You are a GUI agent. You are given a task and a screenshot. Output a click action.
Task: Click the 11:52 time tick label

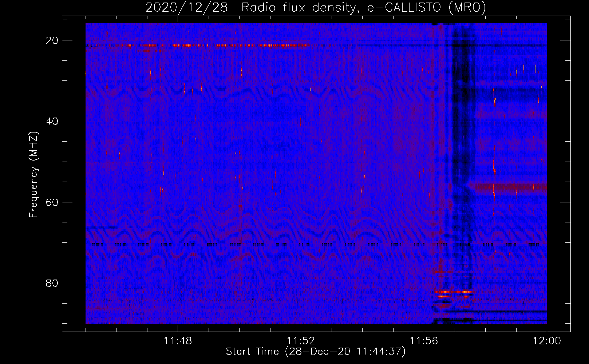(x=301, y=341)
